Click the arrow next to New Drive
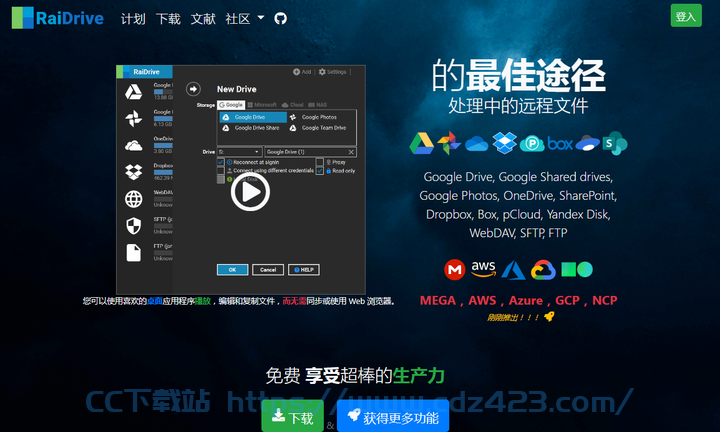720x432 pixels. point(193,89)
